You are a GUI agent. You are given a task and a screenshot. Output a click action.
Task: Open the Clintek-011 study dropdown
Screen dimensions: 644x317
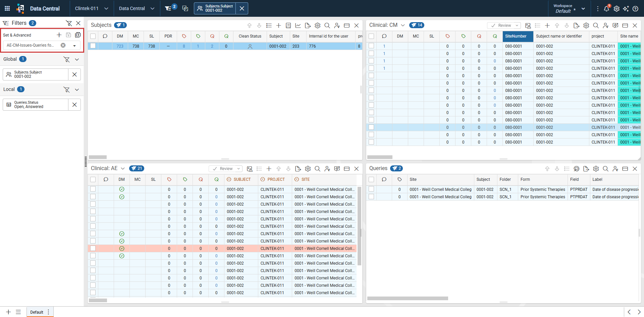pyautogui.click(x=92, y=8)
